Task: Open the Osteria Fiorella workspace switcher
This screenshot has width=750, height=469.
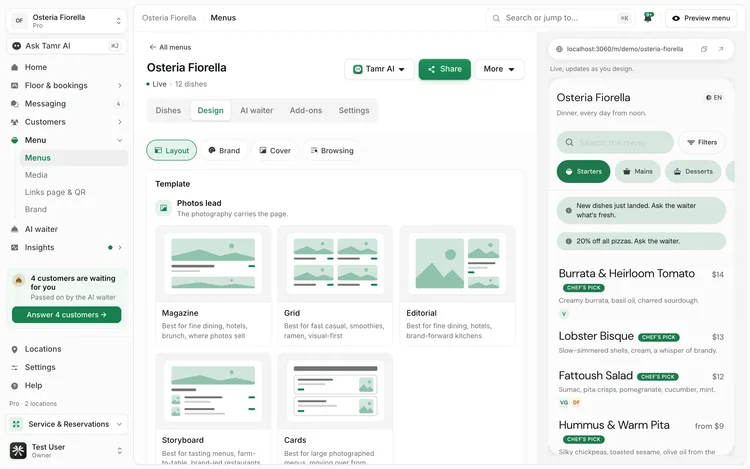Action: (x=67, y=21)
